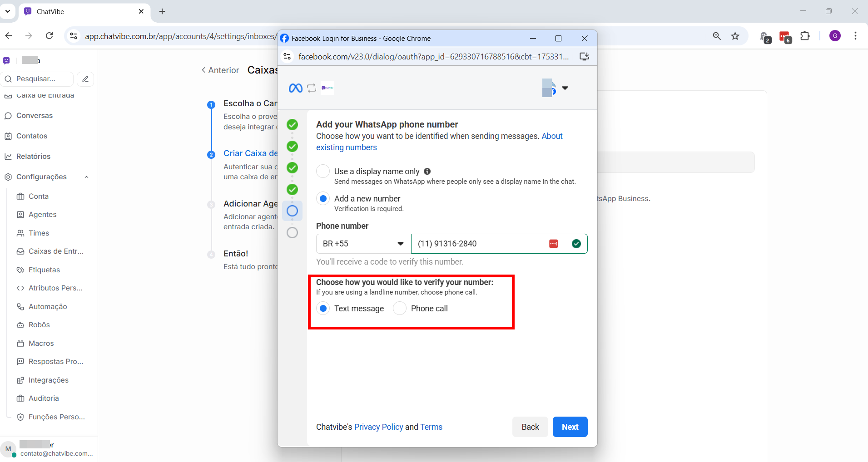Click the browser forward arrow in the main window
Viewport: 868px width, 462px height.
[29, 36]
